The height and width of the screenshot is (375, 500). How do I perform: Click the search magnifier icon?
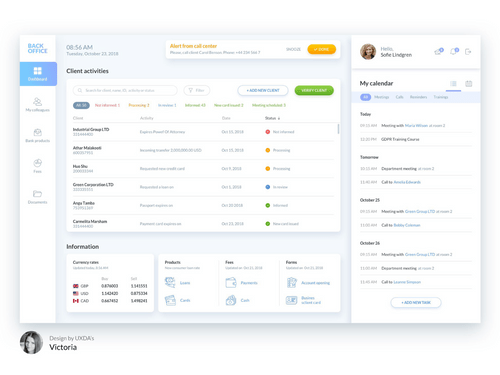click(x=80, y=90)
